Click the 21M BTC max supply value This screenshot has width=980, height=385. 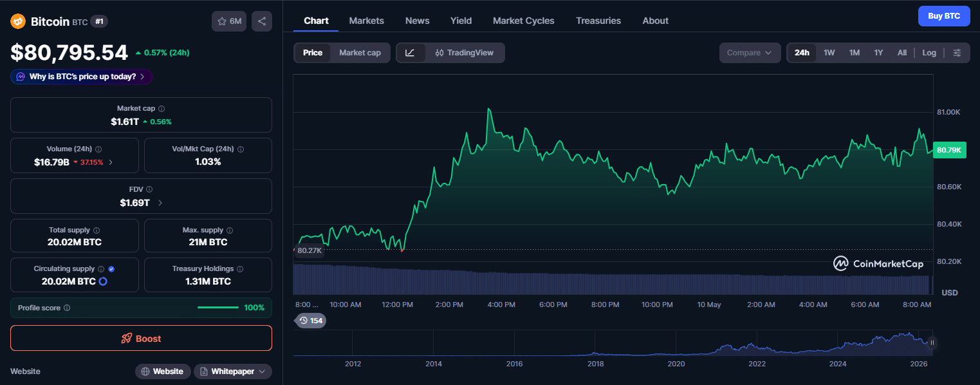pyautogui.click(x=208, y=243)
